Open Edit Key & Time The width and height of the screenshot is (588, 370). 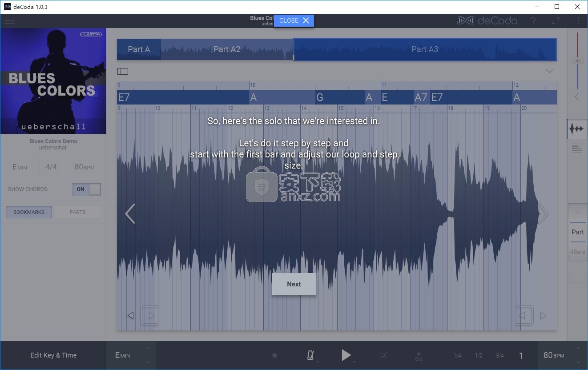(x=53, y=355)
